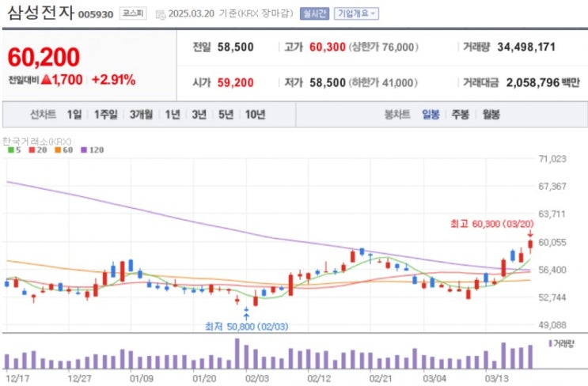
Task: Click the calendar icon beside 2025.03.20
Action: pyautogui.click(x=161, y=15)
